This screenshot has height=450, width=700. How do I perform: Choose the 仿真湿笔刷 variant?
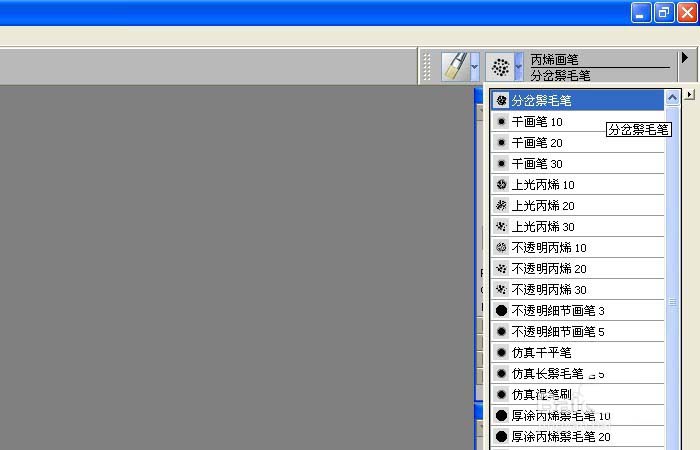pos(578,394)
